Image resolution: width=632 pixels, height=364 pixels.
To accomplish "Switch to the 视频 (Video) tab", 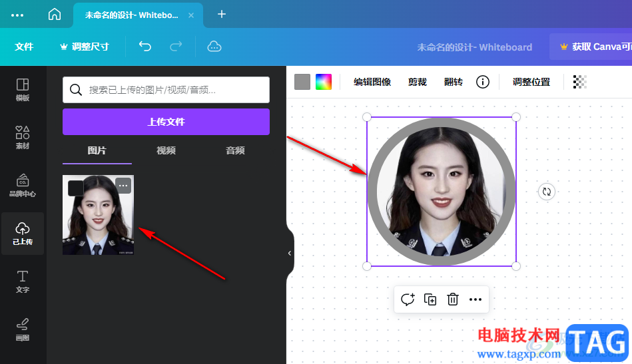I will (x=166, y=150).
